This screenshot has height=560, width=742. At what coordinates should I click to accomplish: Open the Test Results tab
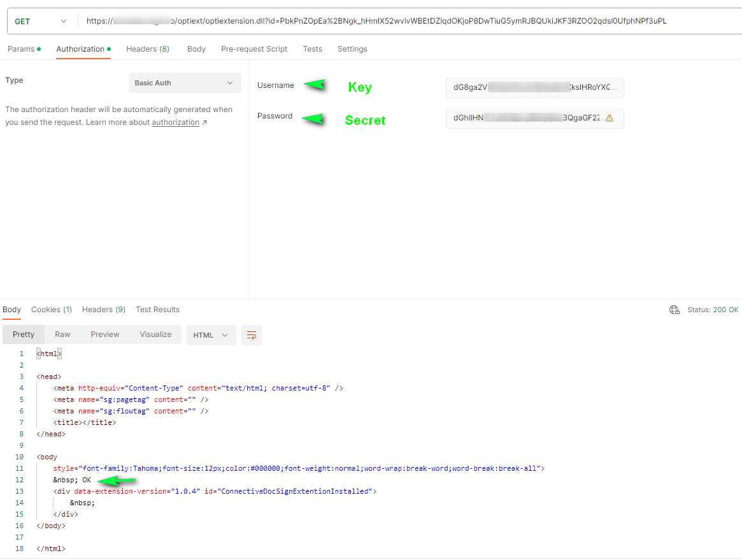(x=157, y=310)
